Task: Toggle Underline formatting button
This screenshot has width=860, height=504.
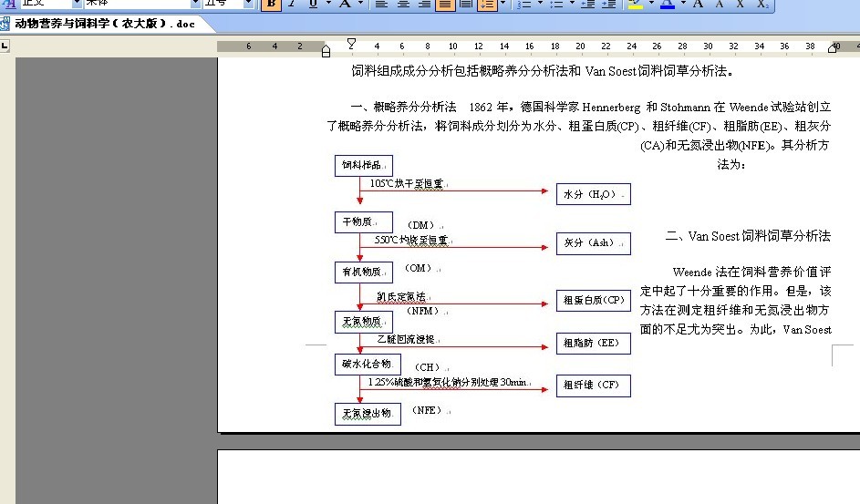Action: 313,5
